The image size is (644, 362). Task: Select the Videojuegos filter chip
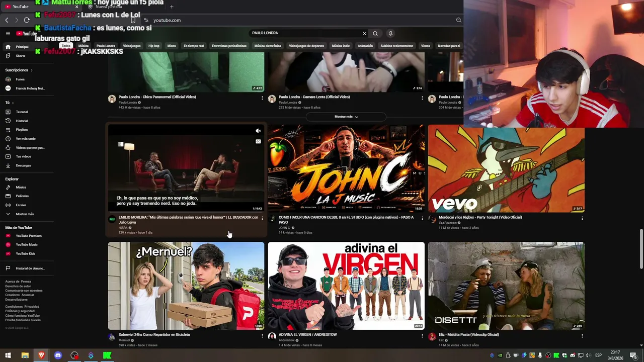(x=132, y=46)
